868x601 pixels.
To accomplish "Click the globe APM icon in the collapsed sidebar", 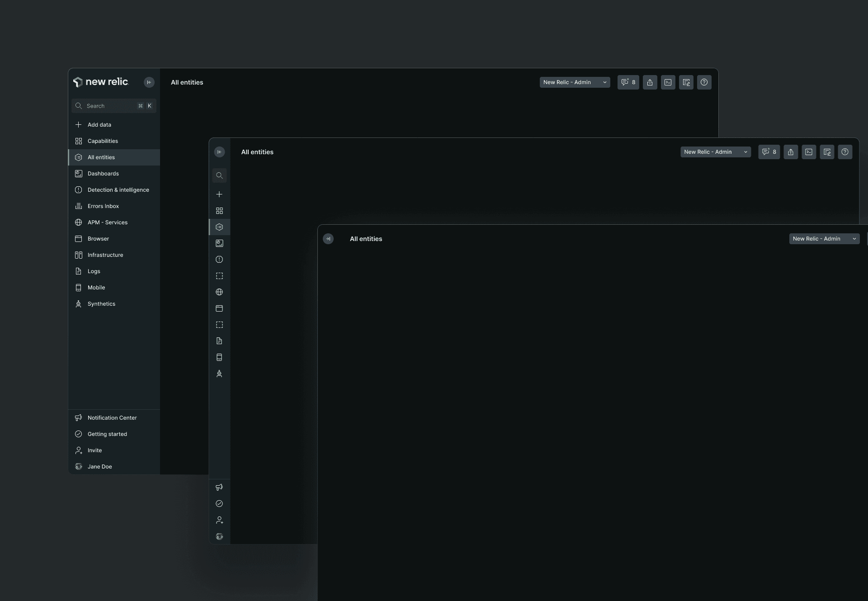I will click(219, 292).
